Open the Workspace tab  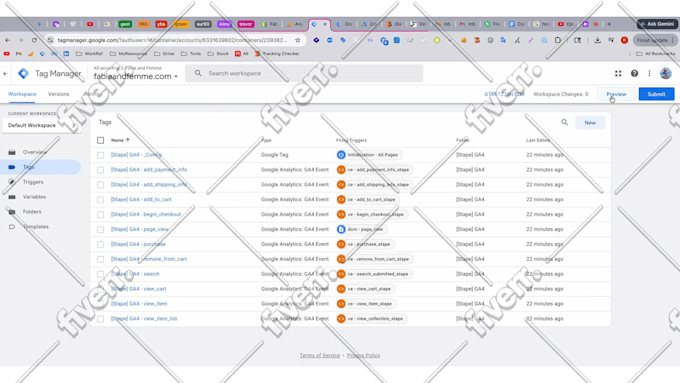click(x=22, y=94)
